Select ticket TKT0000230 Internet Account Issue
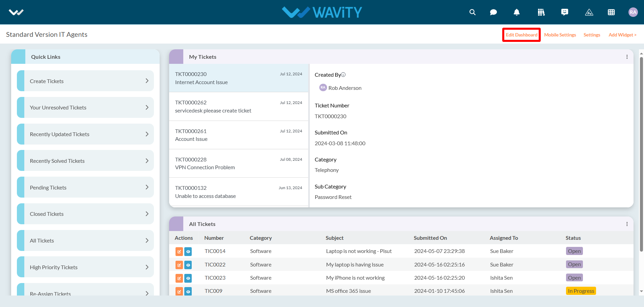The height and width of the screenshot is (307, 644). 239,78
